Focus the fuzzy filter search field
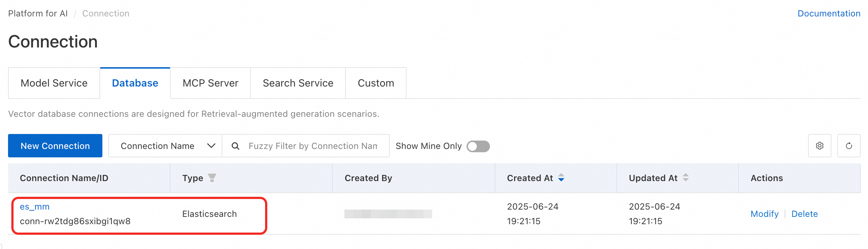This screenshot has height=249, width=868. [x=313, y=146]
